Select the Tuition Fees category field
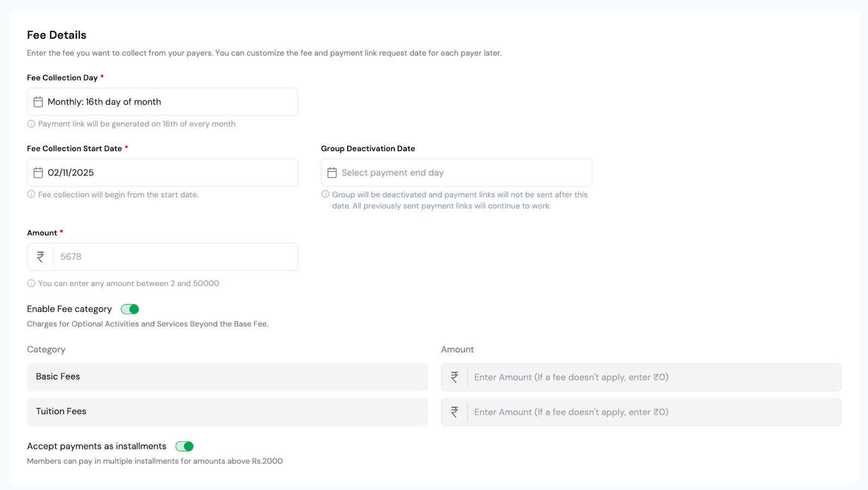Screen dimensions: 868x490 227,412
